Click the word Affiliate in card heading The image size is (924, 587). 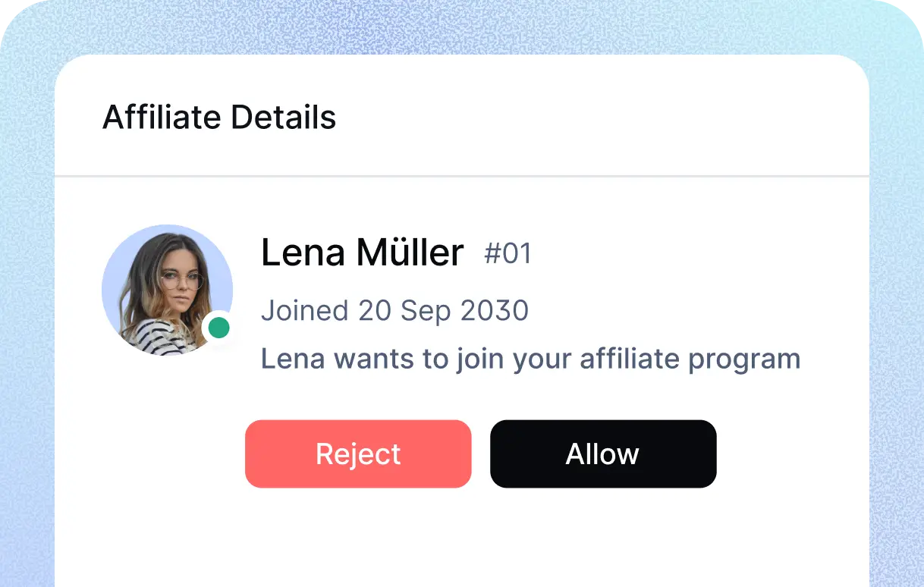coord(162,118)
